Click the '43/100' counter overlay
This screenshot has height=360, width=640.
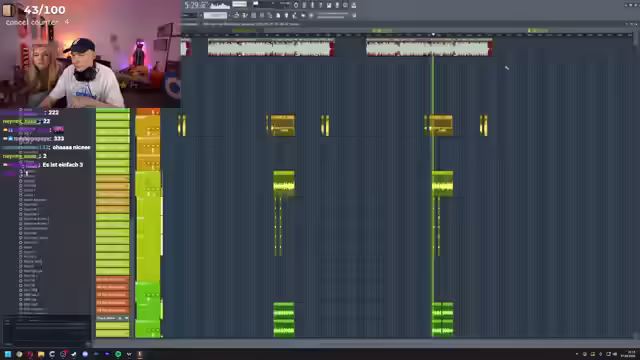click(44, 10)
